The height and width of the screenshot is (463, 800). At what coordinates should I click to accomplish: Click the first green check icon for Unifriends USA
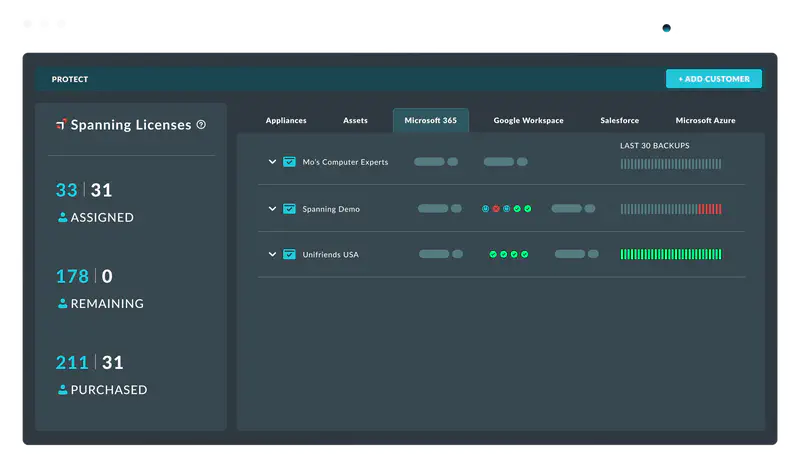(x=493, y=254)
